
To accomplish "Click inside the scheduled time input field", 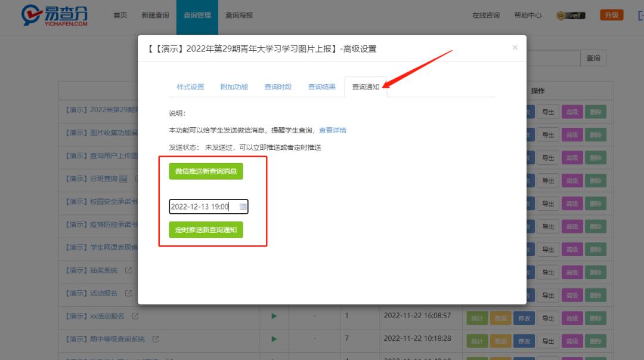I will 200,206.
